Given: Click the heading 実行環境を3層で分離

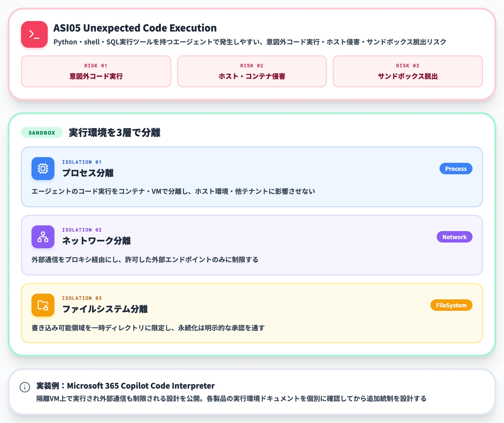Looking at the screenshot, I should pos(115,132).
